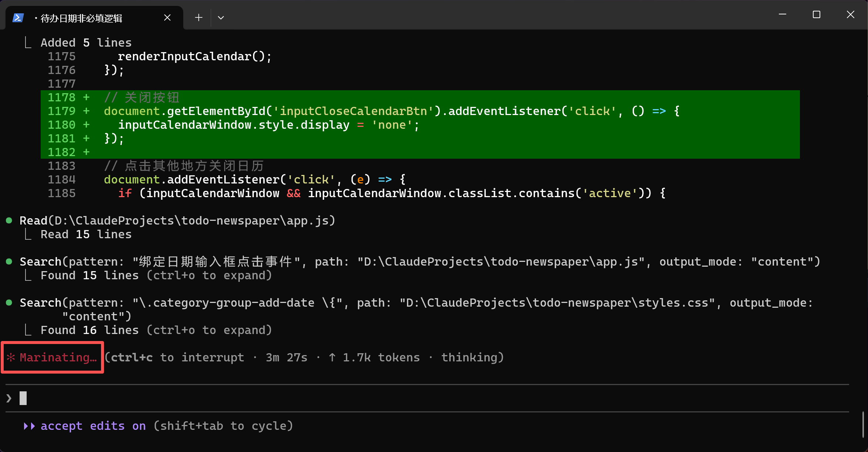Click the green bullet beside first Search
Screen dimensions: 868x452
tap(9, 262)
